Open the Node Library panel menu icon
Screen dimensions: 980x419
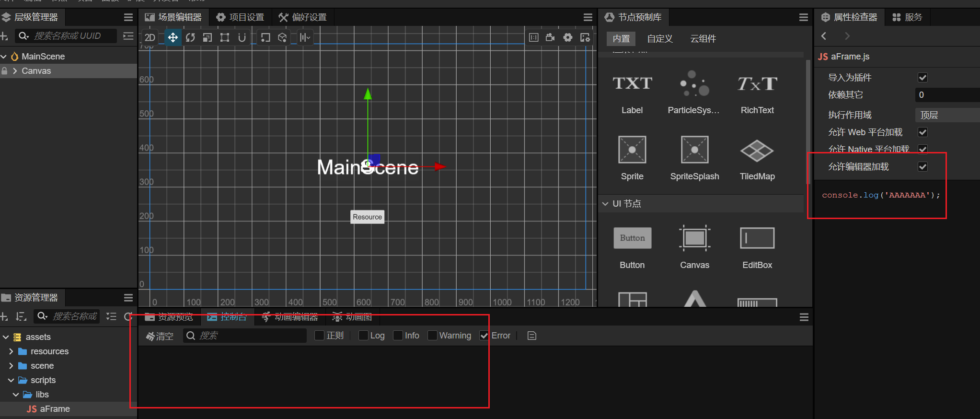tap(804, 17)
